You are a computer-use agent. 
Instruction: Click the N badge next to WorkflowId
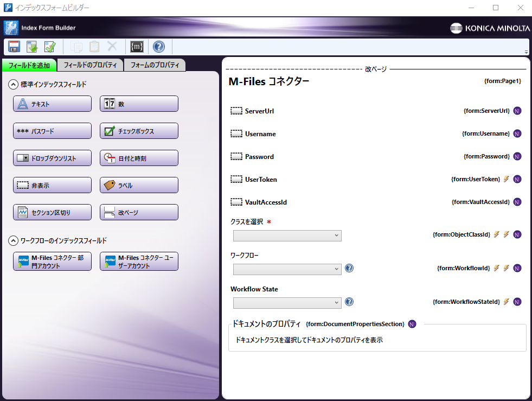click(x=517, y=268)
